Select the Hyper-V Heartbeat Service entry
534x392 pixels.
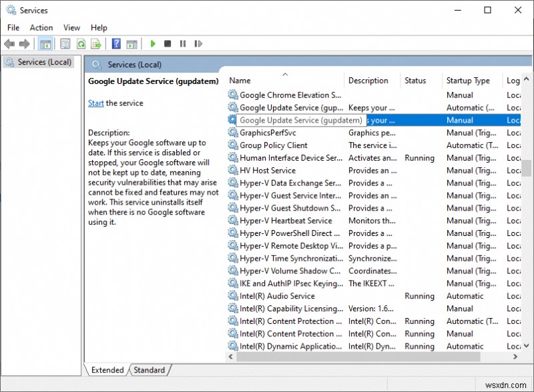[x=288, y=221]
